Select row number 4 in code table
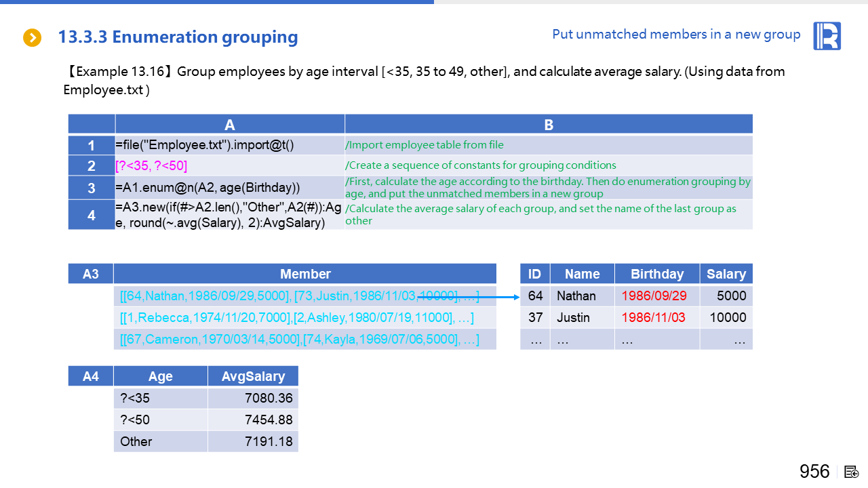The height and width of the screenshot is (488, 868). (92, 216)
